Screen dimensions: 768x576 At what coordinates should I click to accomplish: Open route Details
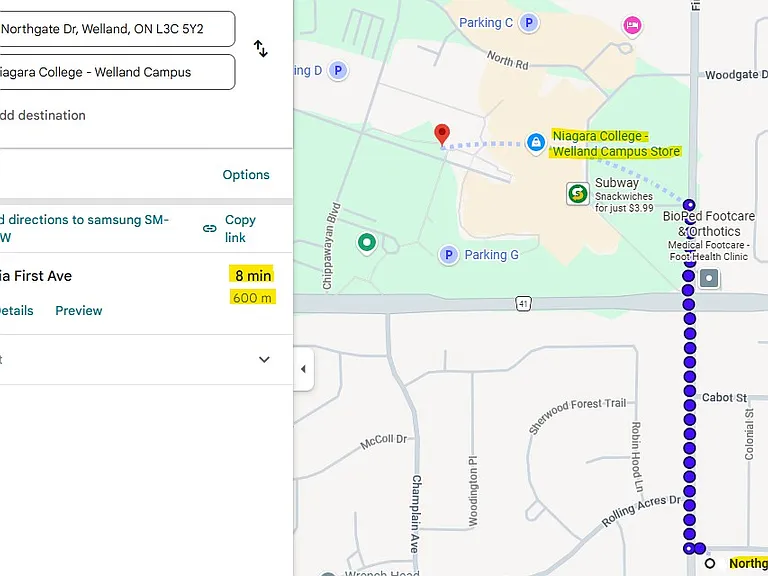(x=17, y=311)
